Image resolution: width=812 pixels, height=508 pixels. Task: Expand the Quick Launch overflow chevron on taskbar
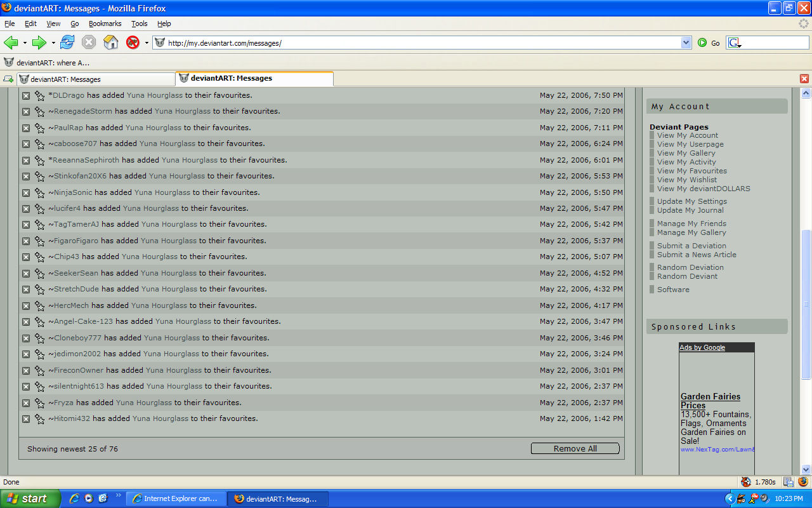[118, 495]
